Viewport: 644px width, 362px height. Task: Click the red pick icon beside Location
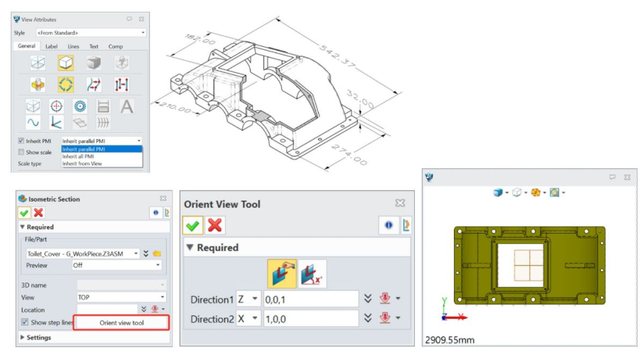[155, 309]
